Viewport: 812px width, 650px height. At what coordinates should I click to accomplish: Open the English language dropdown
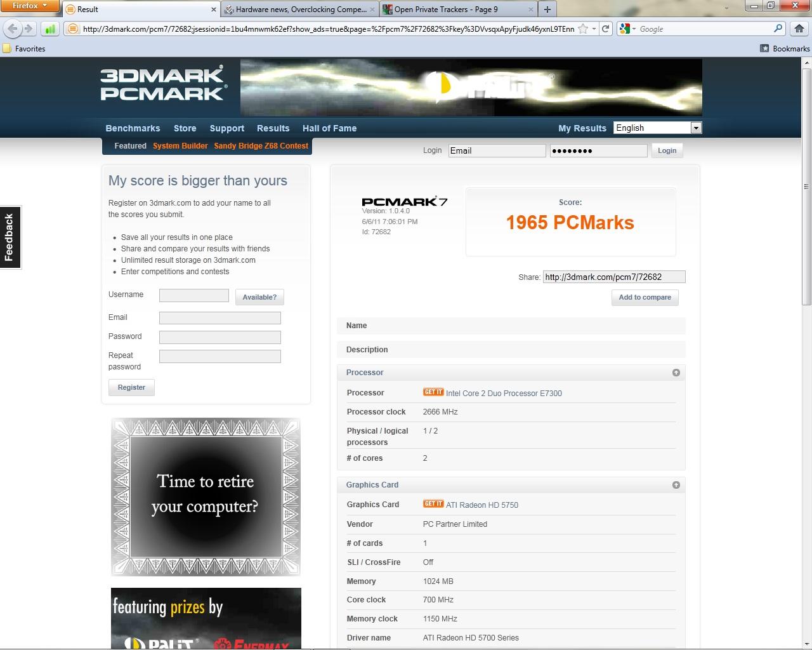point(658,128)
